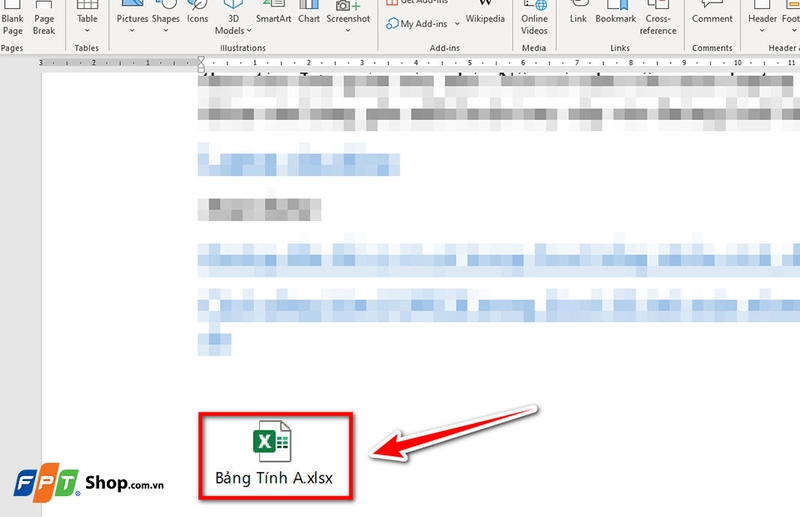800x517 pixels.
Task: Insert a Cross-reference
Action: tap(658, 18)
